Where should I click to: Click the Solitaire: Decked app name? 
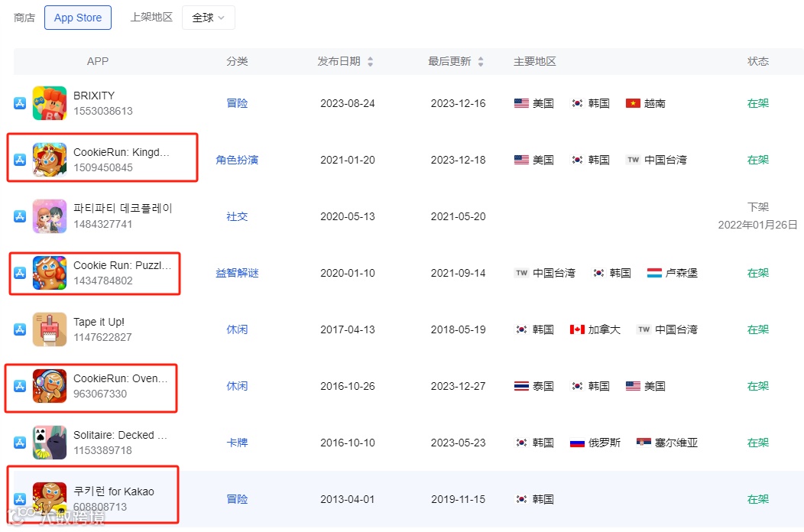[x=120, y=435]
